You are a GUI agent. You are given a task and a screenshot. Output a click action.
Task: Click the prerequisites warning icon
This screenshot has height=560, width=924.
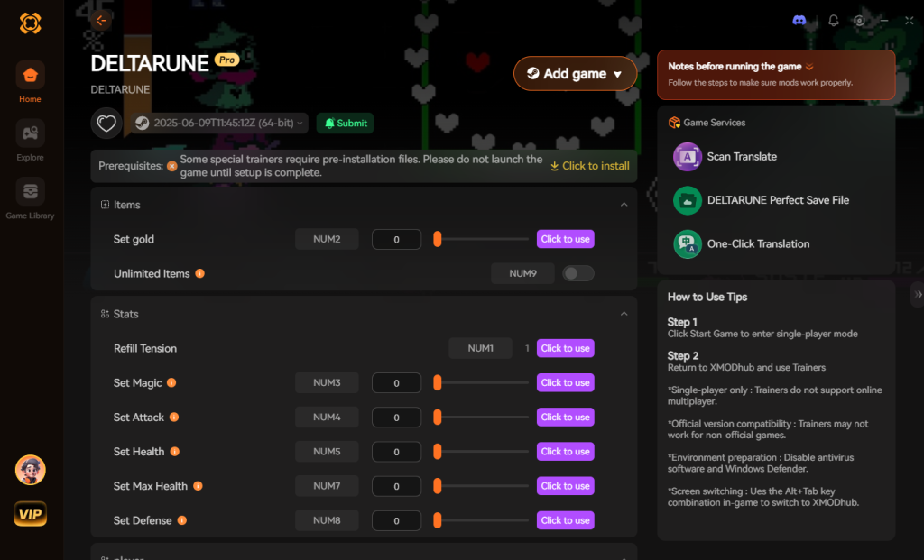(171, 166)
